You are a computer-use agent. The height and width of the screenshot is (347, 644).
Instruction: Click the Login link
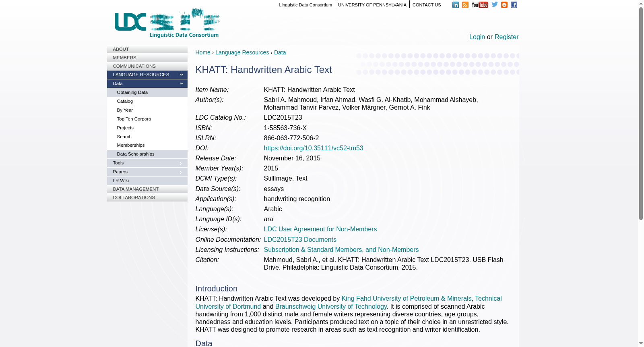coord(477,37)
